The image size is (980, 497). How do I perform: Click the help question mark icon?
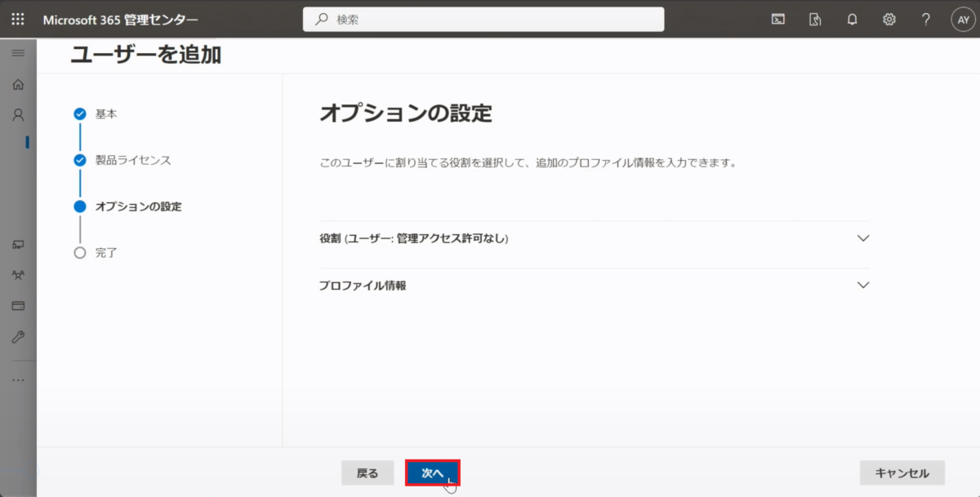coord(926,20)
